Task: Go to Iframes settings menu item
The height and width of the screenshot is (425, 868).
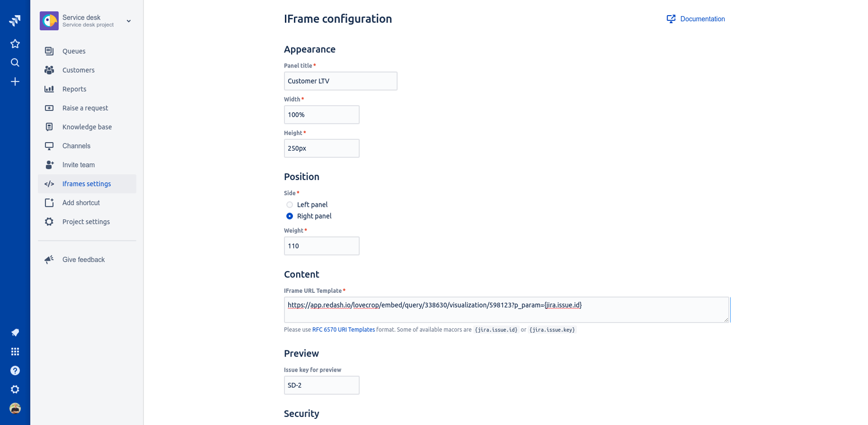Action: (86, 184)
